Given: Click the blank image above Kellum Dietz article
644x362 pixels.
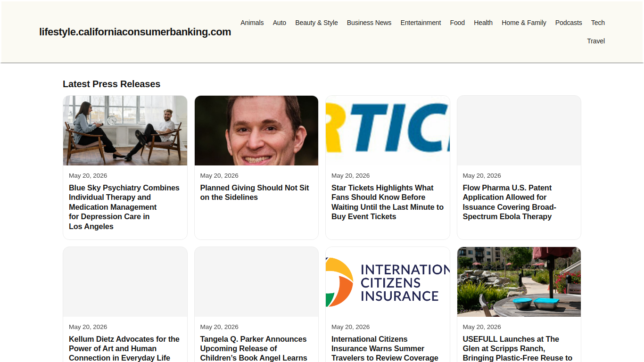Looking at the screenshot, I should (x=125, y=282).
